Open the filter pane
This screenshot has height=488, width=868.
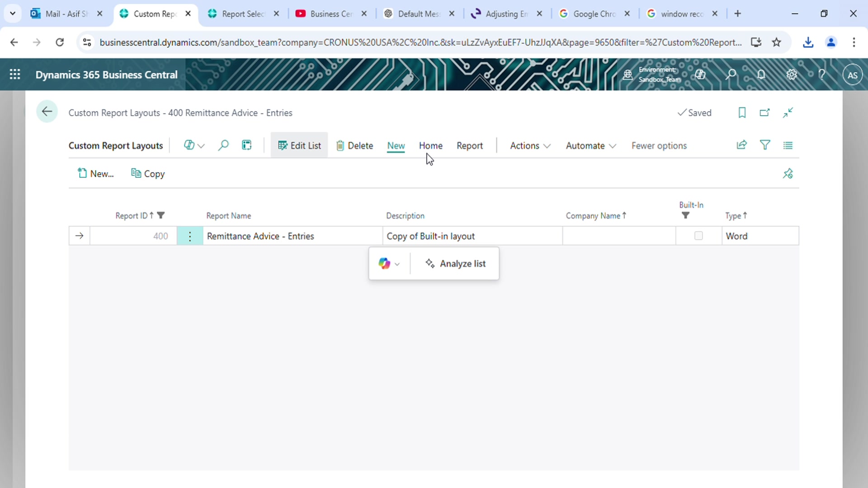[x=765, y=145]
